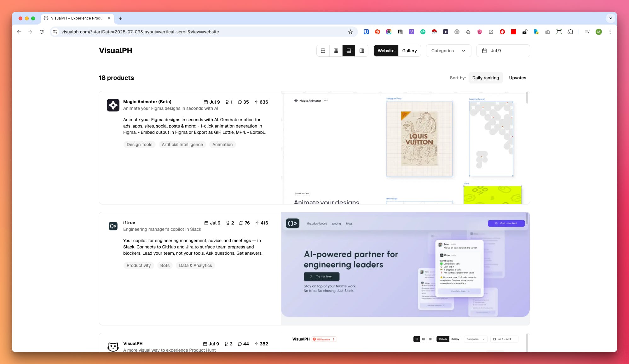The image size is (629, 364).
Task: Filter by the Artificial Intelligence tag
Action: (x=182, y=145)
